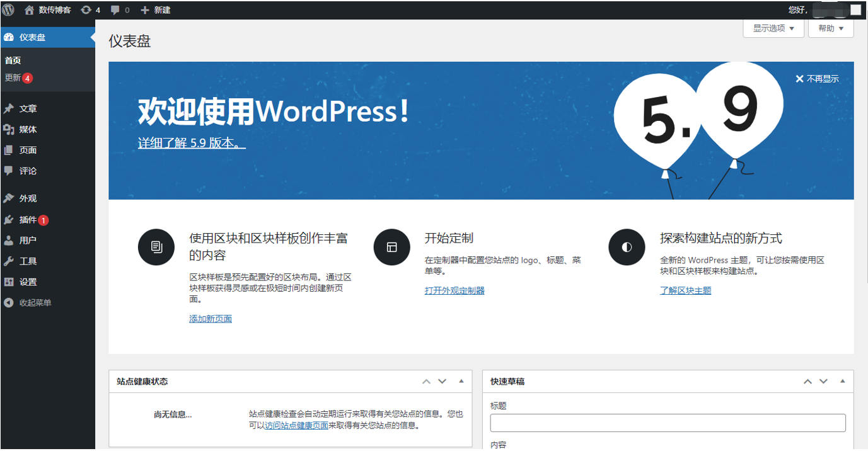Click the 插件 plugin icon
Viewport: 868px width, 451px height.
point(9,220)
